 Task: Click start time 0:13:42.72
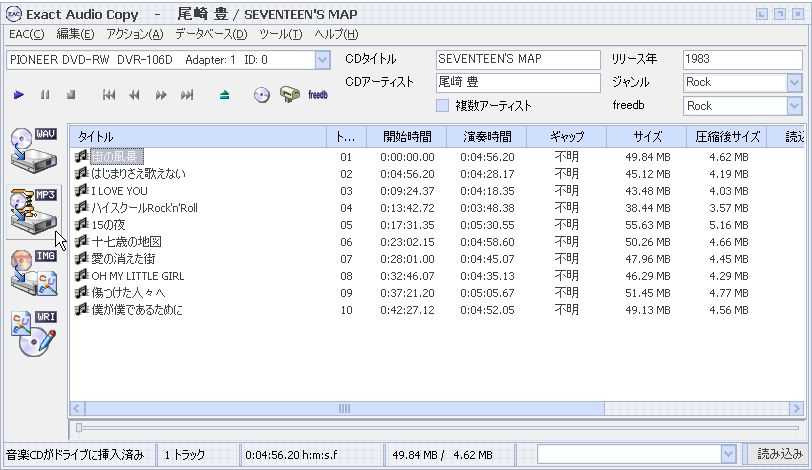pyautogui.click(x=407, y=208)
